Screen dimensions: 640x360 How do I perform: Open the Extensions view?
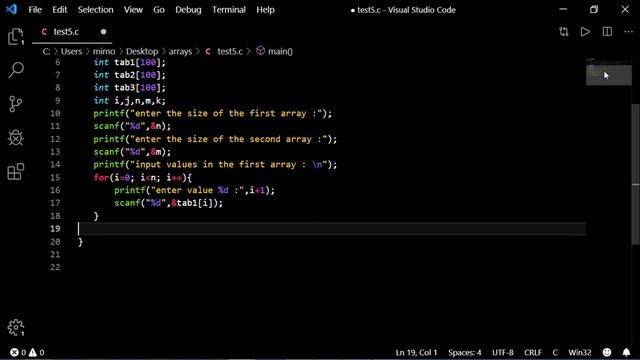(16, 171)
